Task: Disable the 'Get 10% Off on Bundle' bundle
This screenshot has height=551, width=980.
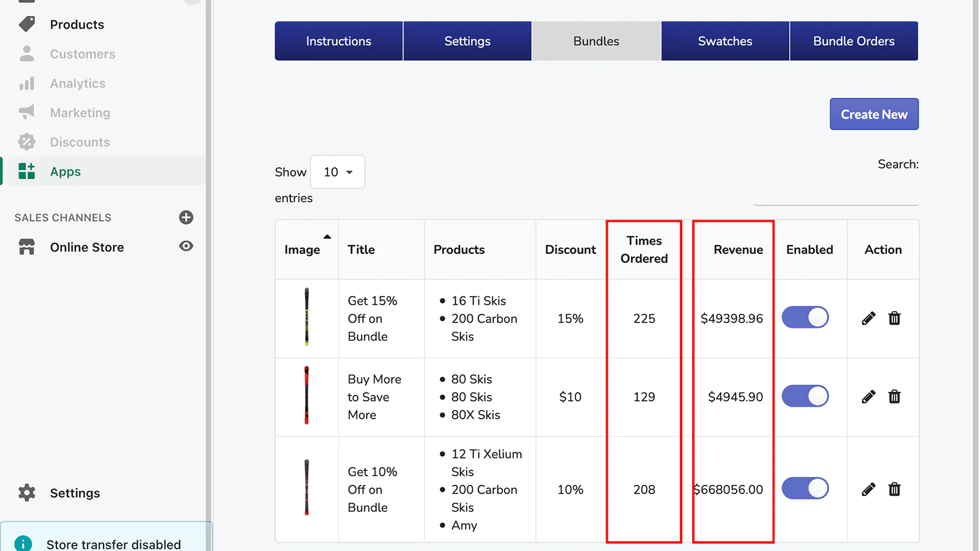Action: pos(805,489)
